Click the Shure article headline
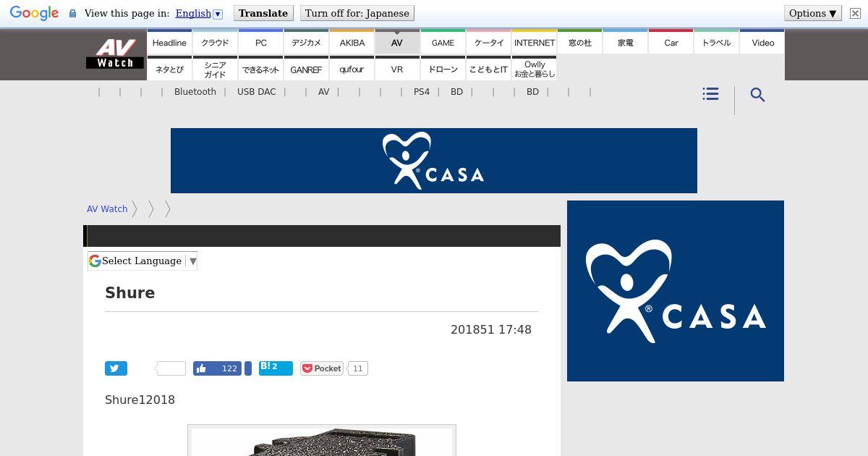Viewport: 868px width, 456px height. click(x=130, y=292)
